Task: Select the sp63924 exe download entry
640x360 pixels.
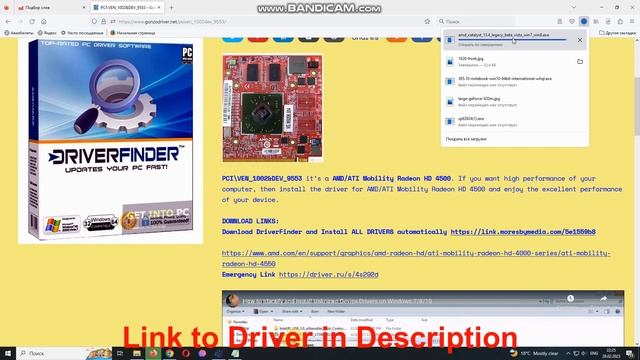Action: tap(514, 122)
